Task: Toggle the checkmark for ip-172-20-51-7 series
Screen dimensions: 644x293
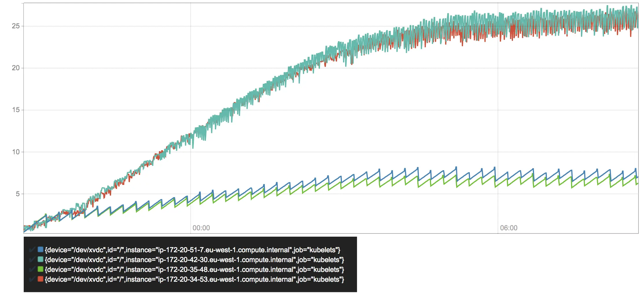Action: 32,250
